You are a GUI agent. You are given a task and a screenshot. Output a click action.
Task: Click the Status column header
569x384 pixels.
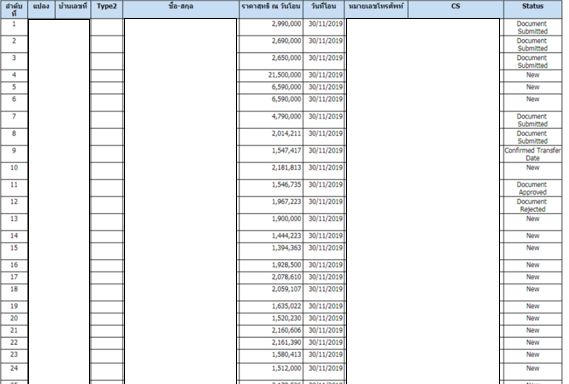point(532,9)
